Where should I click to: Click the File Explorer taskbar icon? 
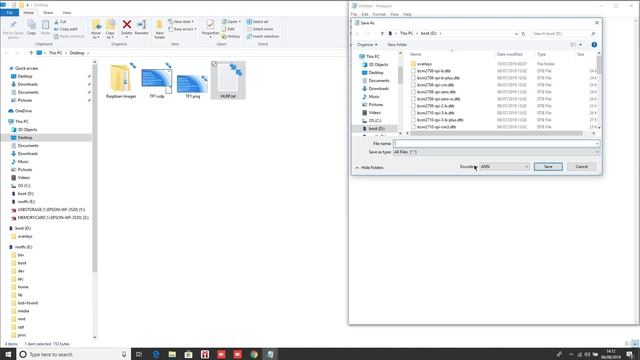(x=172, y=354)
